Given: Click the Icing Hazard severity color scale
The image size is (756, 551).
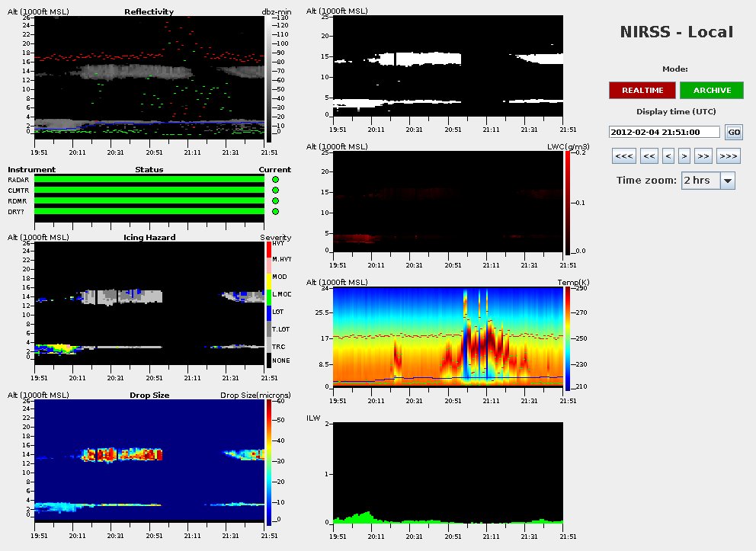Looking at the screenshot, I should [x=267, y=305].
